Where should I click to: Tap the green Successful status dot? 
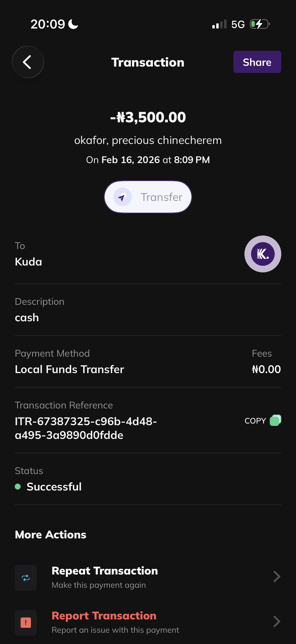click(18, 486)
